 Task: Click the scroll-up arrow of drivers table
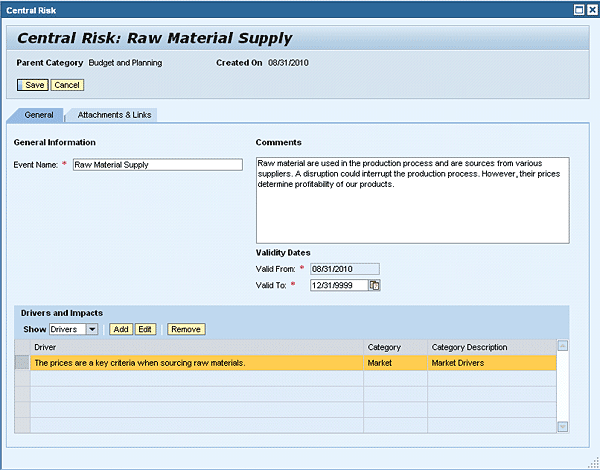562,347
